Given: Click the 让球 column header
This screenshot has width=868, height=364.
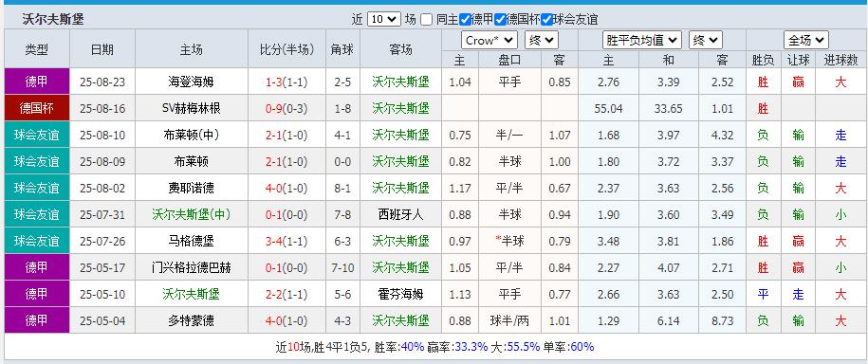Looking at the screenshot, I should [798, 60].
